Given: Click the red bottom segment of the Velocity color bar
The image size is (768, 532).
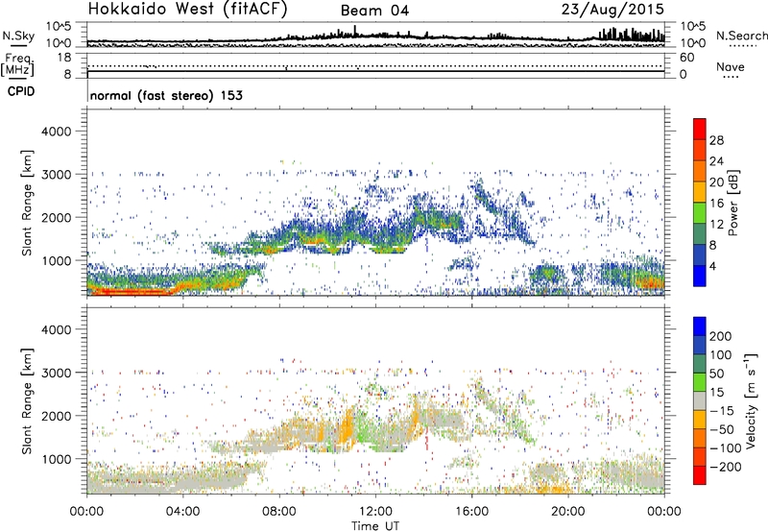Looking at the screenshot, I should coord(700,475).
